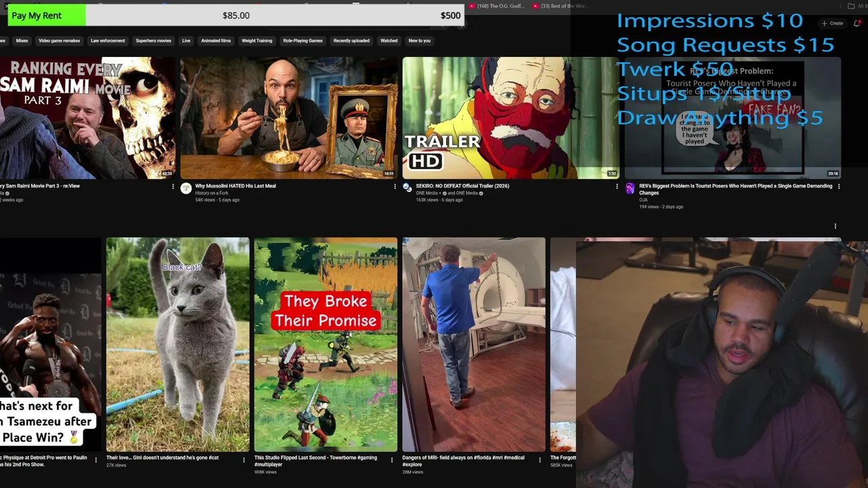The height and width of the screenshot is (488, 868).
Task: Open options for Physique at Detroit Pro short
Action: coord(96,460)
